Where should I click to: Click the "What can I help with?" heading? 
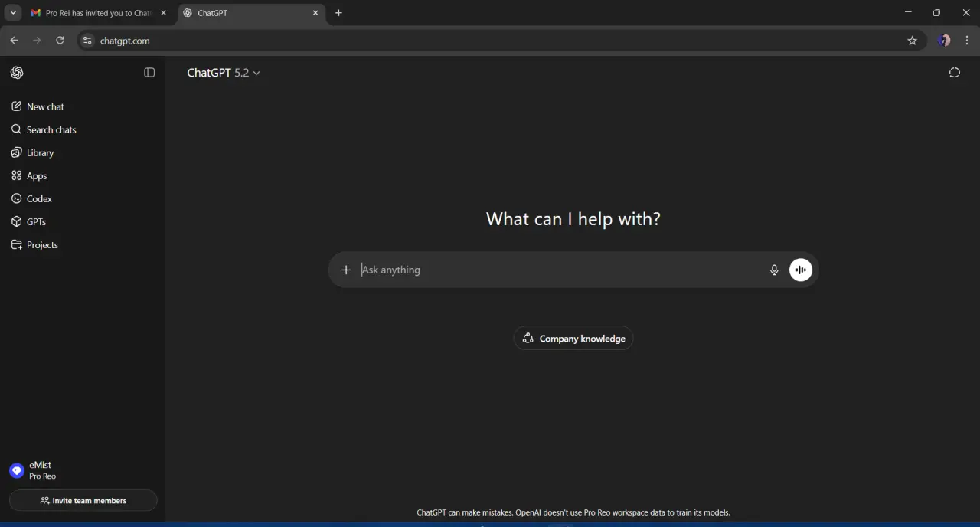point(573,219)
